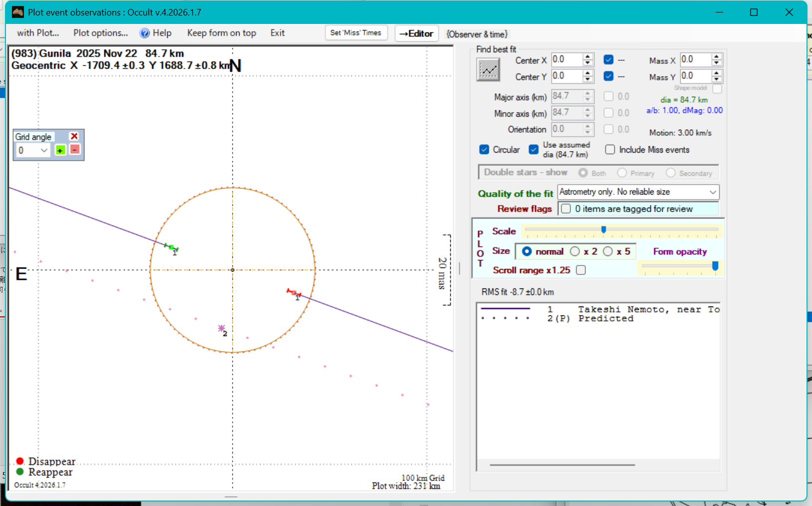Click the Center X input field
Screen dimensions: 812x506
coord(566,60)
